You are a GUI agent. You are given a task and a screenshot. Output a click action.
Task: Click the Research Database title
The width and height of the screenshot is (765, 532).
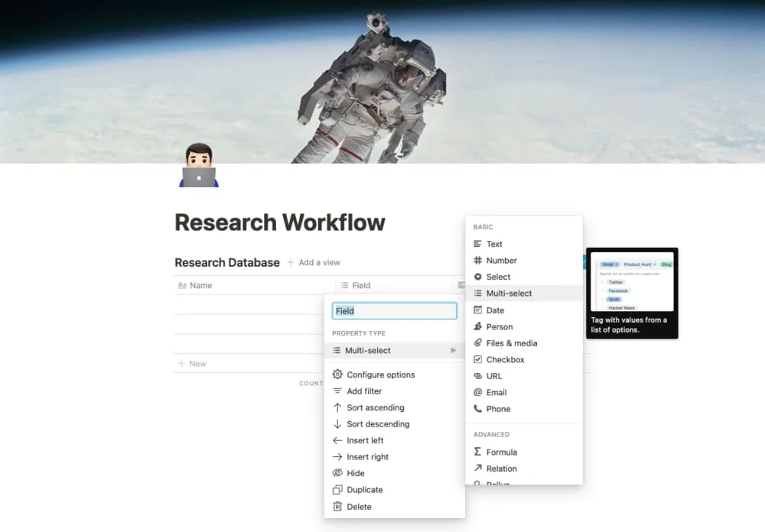coord(227,262)
